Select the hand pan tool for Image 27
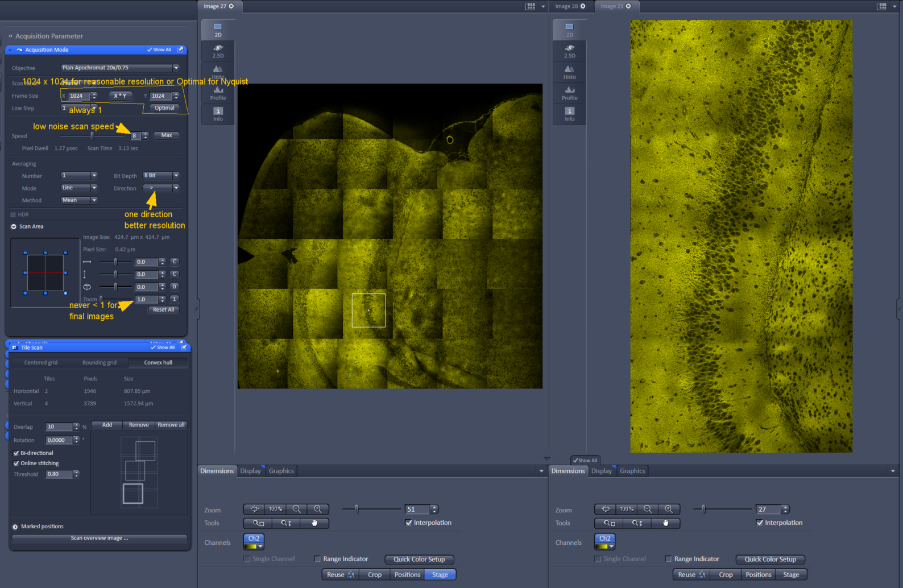This screenshot has width=903, height=588. pyautogui.click(x=314, y=523)
